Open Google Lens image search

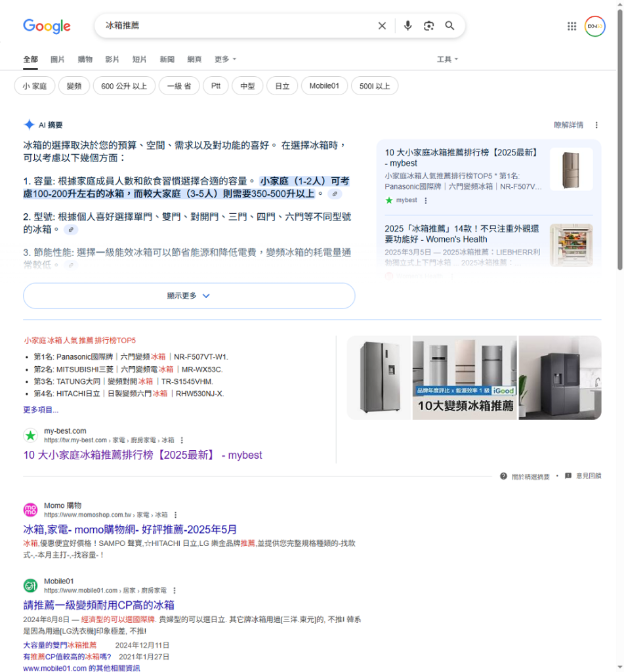428,26
